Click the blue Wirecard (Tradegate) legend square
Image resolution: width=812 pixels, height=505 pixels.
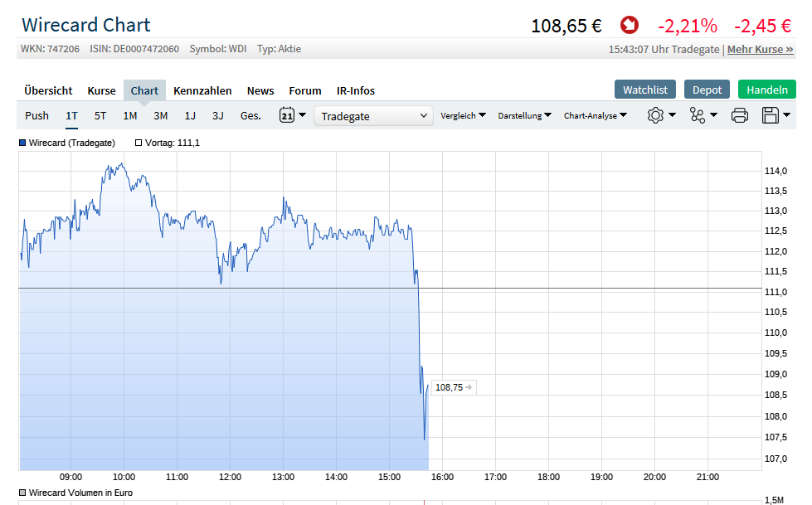pos(22,143)
